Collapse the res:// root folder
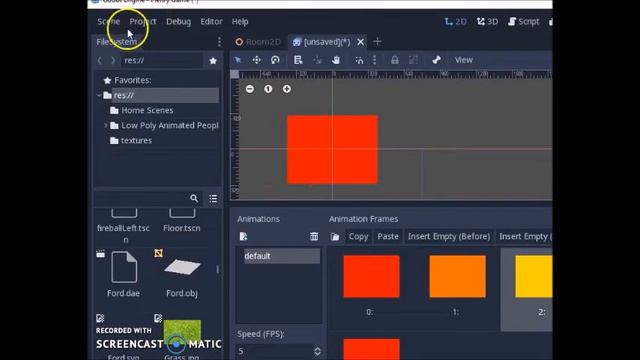Screen dimensions: 640x360 [99, 95]
